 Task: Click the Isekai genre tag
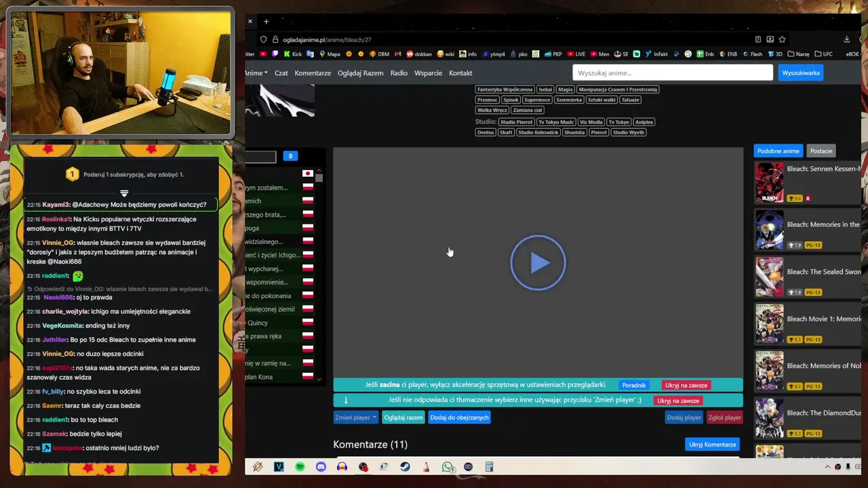pyautogui.click(x=545, y=89)
